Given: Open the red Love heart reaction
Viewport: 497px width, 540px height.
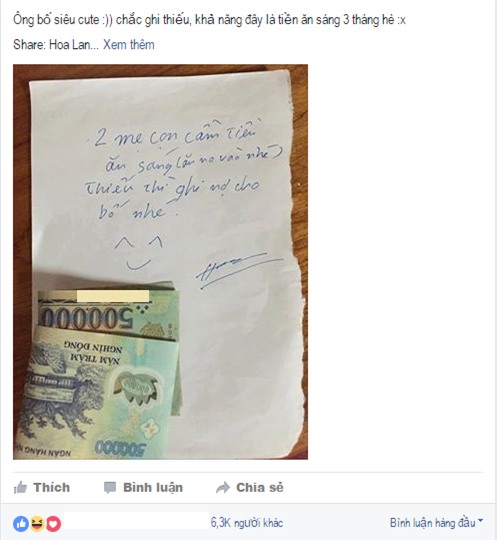Looking at the screenshot, I should pos(53,524).
